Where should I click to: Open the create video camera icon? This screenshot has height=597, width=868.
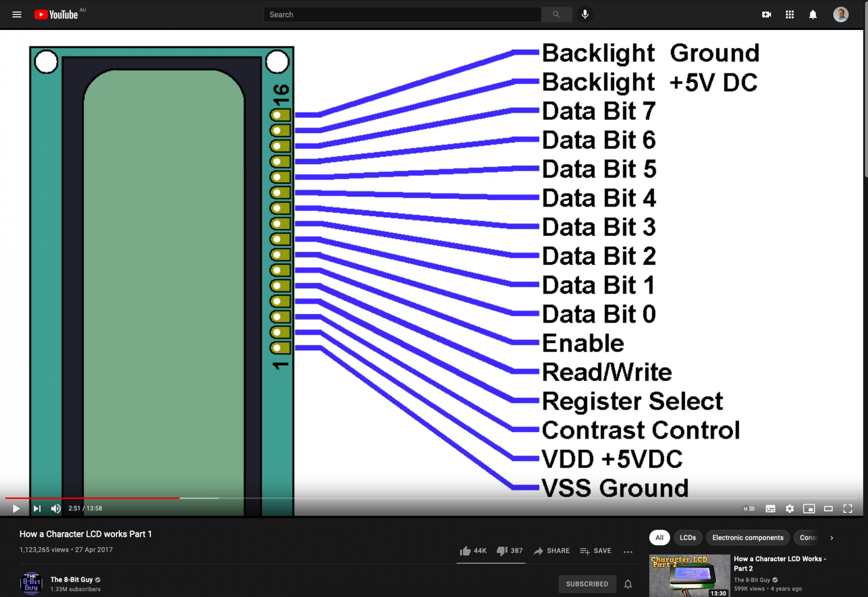coord(766,14)
